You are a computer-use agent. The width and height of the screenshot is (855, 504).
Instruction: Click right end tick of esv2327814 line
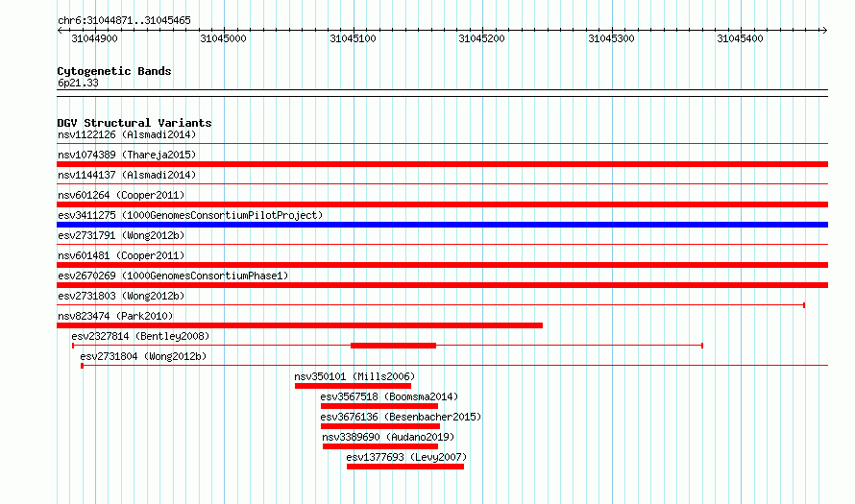pos(702,346)
